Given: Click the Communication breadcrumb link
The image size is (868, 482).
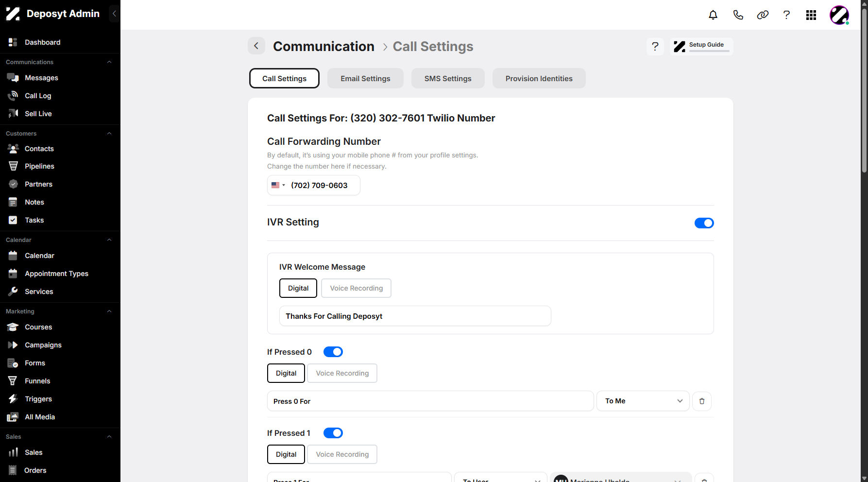Looking at the screenshot, I should 323,46.
